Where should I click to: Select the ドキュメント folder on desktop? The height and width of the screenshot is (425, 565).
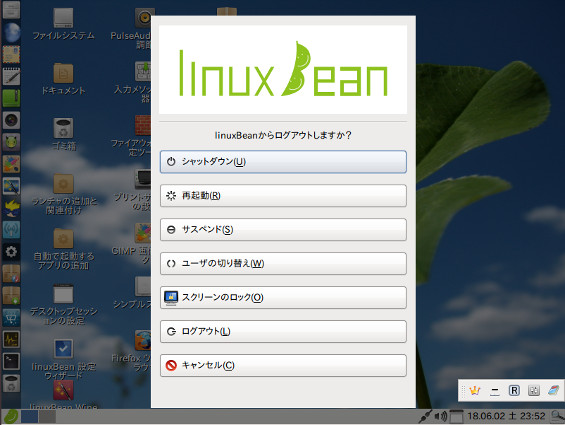[x=63, y=79]
